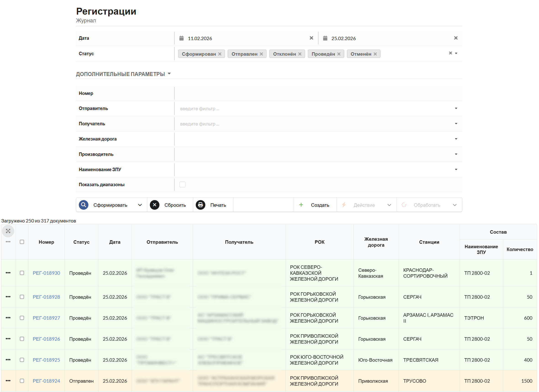Expand the Сформировать button options chevron
Screen dimensions: 539x392
pyautogui.click(x=140, y=205)
